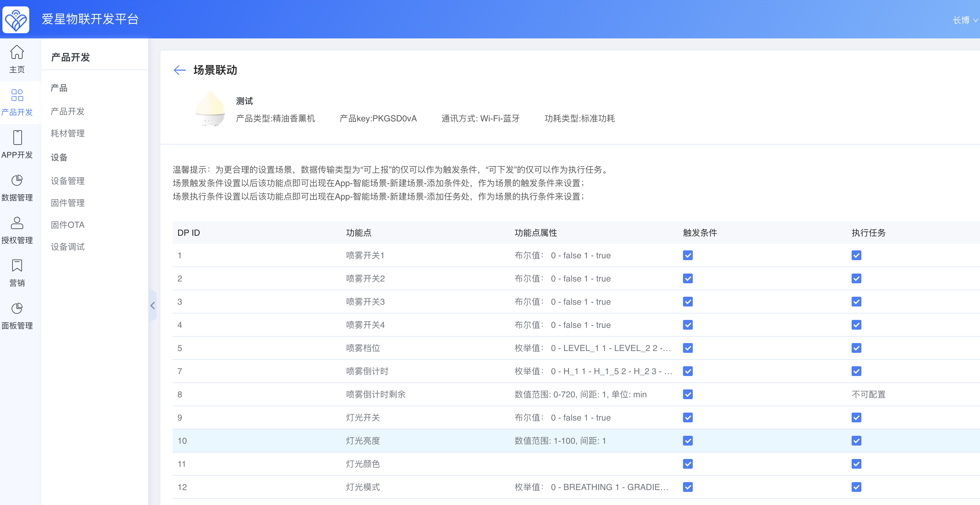
Task: Uncheck 触发条件 for 喷雾开关1
Action: [688, 255]
